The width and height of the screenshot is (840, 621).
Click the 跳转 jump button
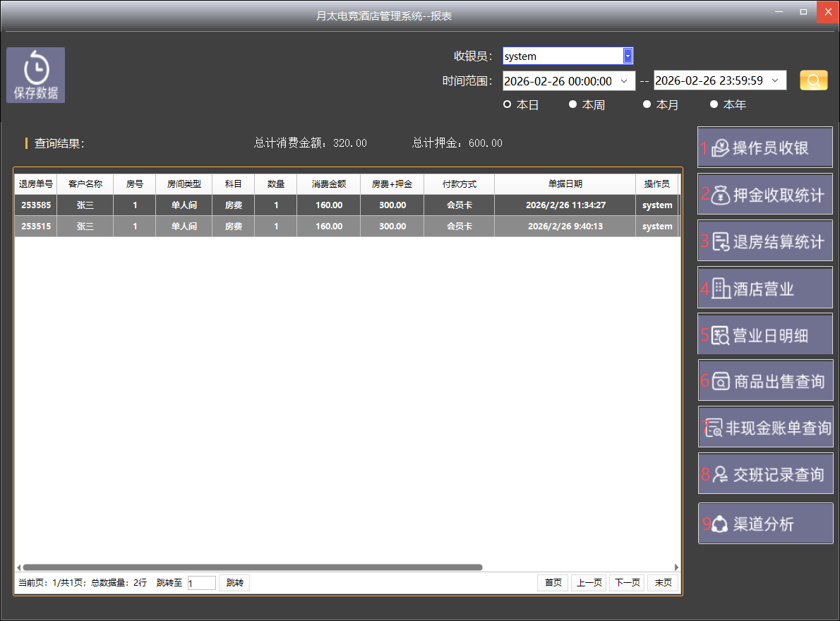pos(234,583)
